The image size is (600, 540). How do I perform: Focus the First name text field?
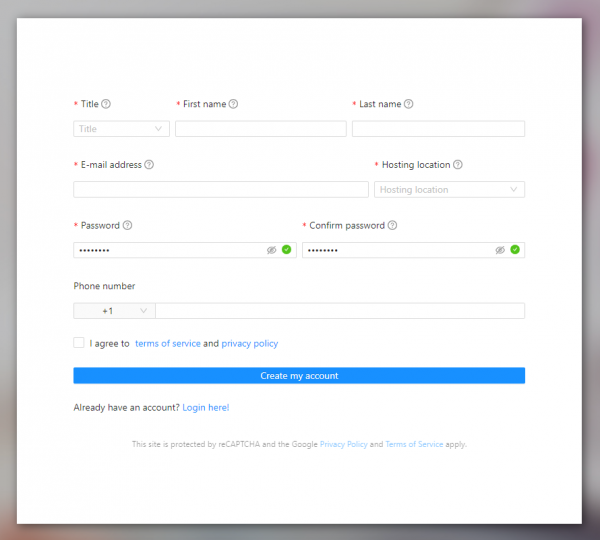pyautogui.click(x=260, y=129)
